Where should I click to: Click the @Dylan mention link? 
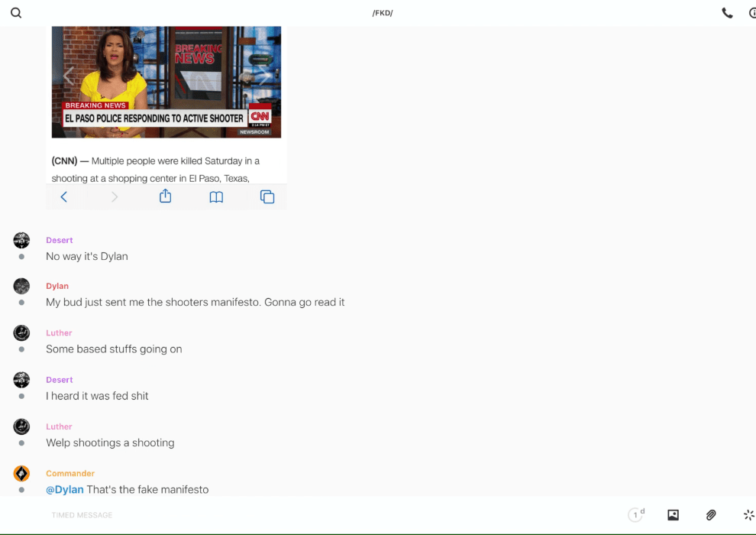65,489
